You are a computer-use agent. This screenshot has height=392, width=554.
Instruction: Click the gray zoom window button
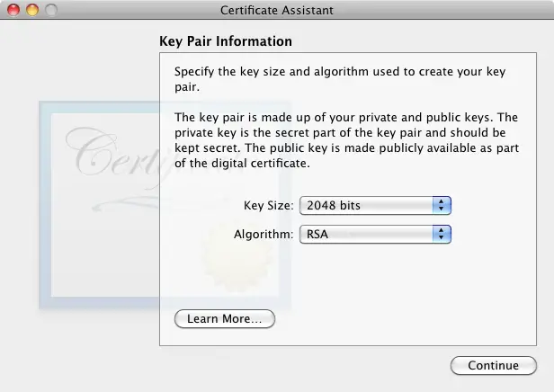point(49,11)
